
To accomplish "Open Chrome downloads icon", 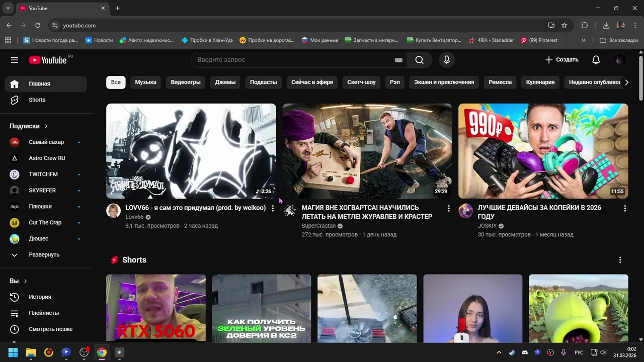I will pos(606,25).
